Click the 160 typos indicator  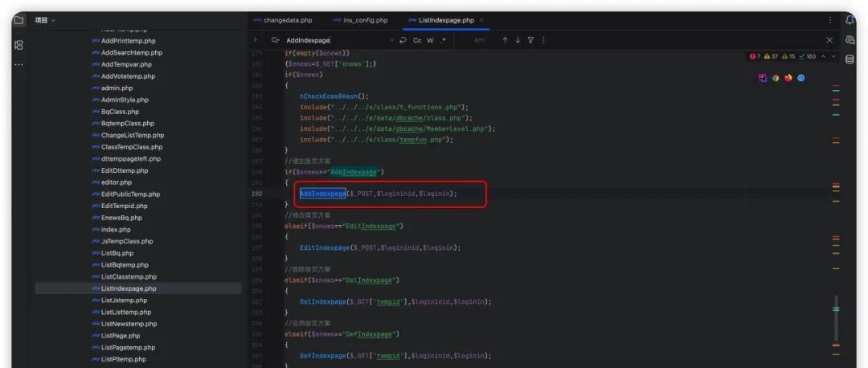click(807, 56)
